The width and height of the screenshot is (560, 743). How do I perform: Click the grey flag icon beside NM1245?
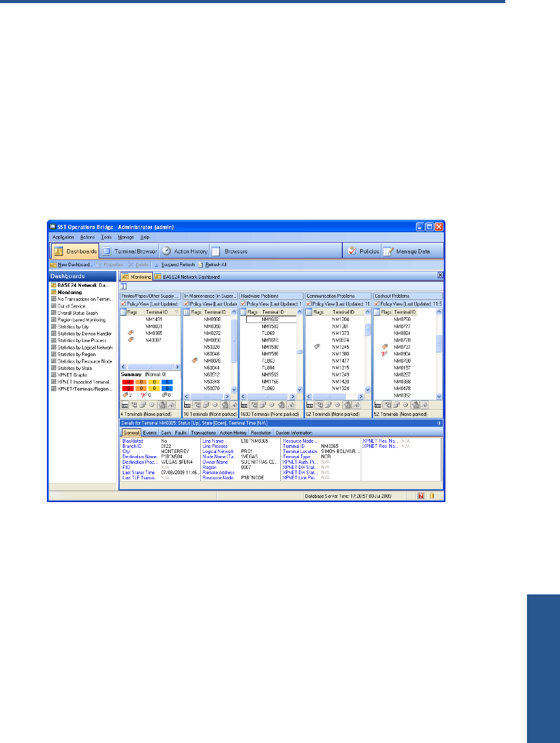[317, 347]
